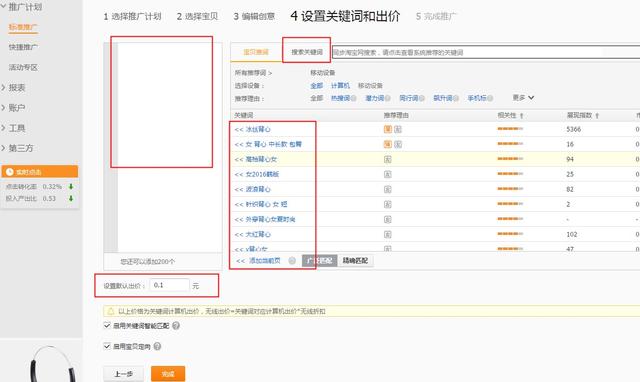
Task: Toggle 启用宝贝定向 checkbox
Action: click(x=107, y=346)
